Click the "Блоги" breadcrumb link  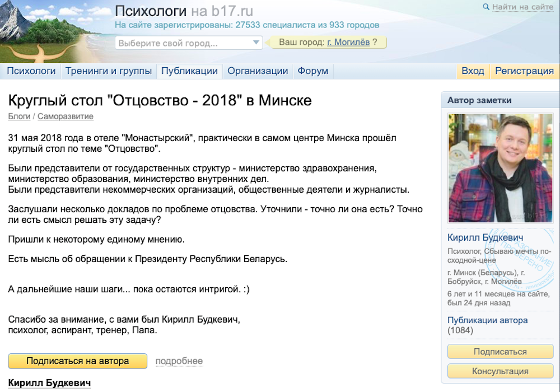19,116
